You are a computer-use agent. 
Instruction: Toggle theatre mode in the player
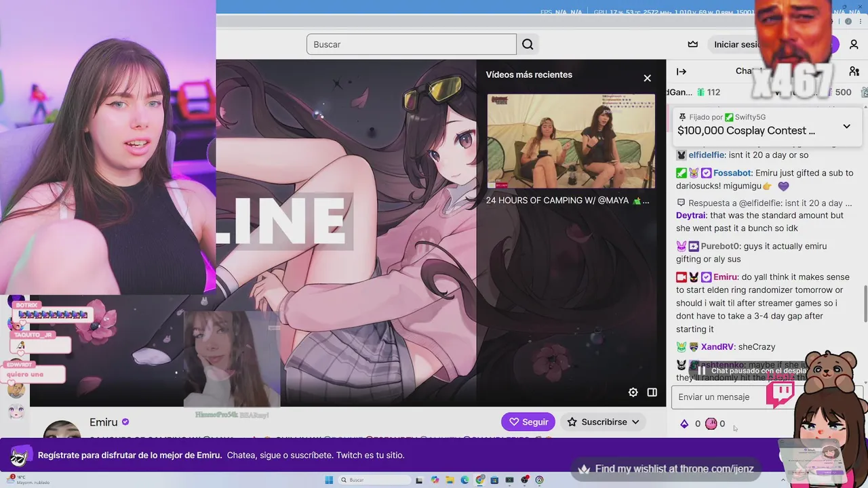point(652,392)
